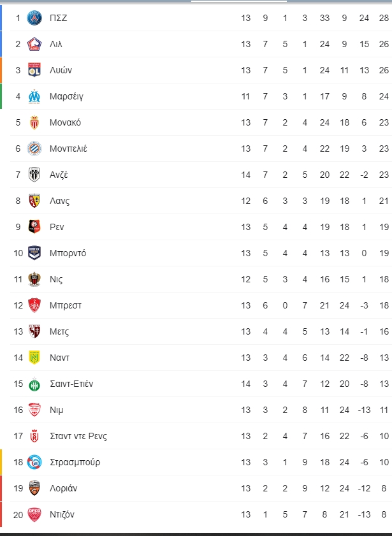This screenshot has width=392, height=536.
Task: Open the Σταντ ντε Ρενς team link
Action: click(x=78, y=436)
